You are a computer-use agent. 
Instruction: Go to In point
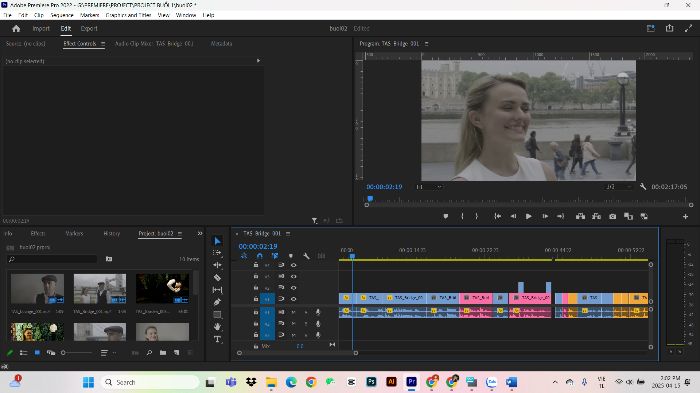[x=497, y=216]
